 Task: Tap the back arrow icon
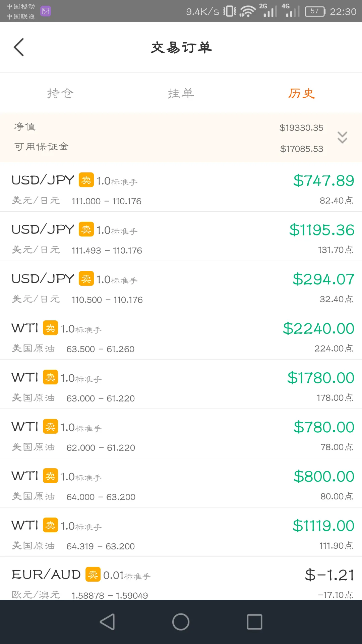[x=19, y=47]
